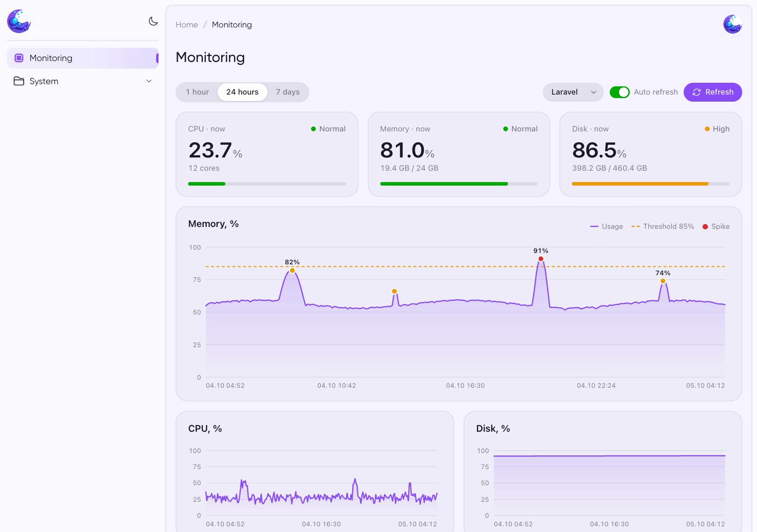Image resolution: width=757 pixels, height=532 pixels.
Task: Click the Monitoring breadcrumb text
Action: tap(232, 25)
